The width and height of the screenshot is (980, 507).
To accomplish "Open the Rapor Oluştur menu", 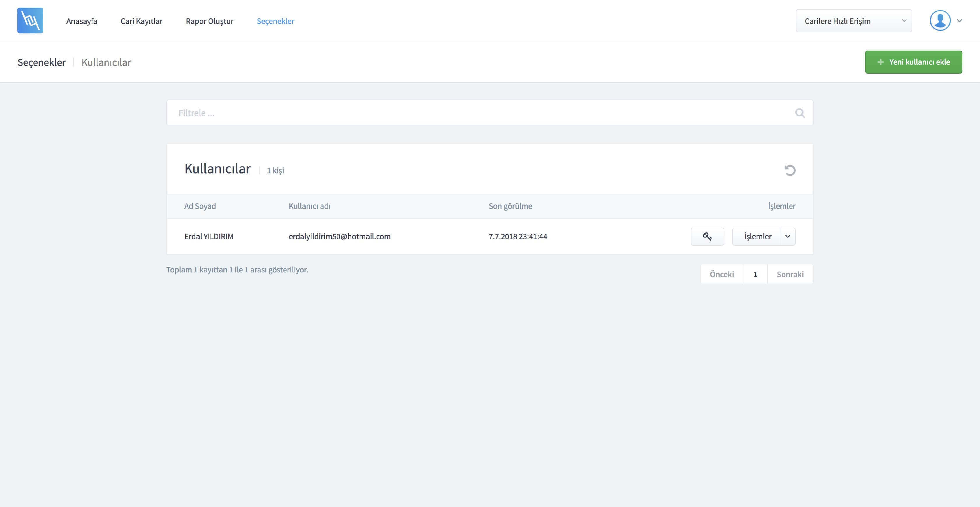I will point(209,21).
